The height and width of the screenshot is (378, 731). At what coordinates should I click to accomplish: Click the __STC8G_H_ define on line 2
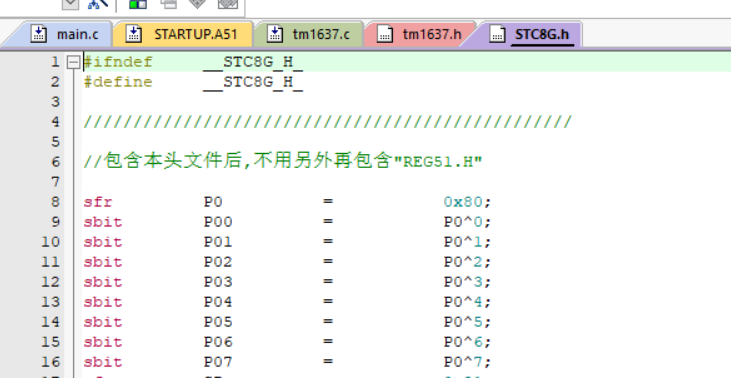click(253, 82)
